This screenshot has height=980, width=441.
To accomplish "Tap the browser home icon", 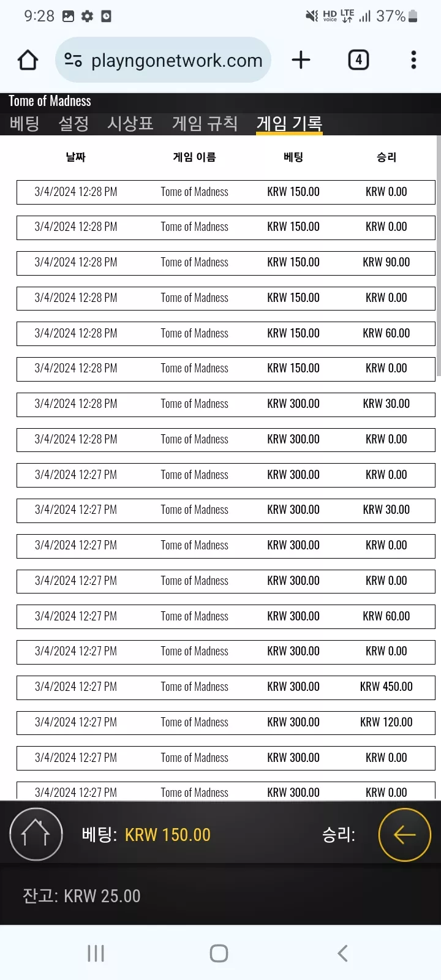I will [x=28, y=60].
